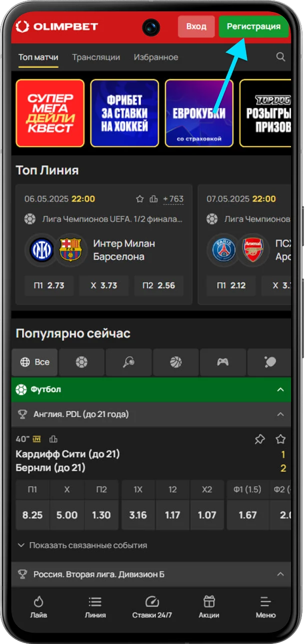Star the Cardiff City U21 match
The height and width of the screenshot is (644, 305).
pyautogui.click(x=281, y=439)
